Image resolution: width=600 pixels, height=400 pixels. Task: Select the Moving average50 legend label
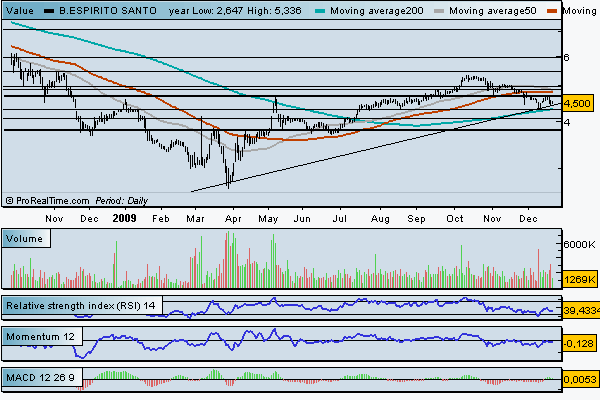[492, 11]
